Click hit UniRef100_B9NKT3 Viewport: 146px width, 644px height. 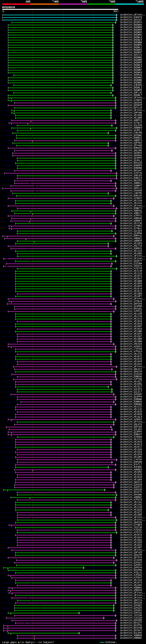coord(131,208)
